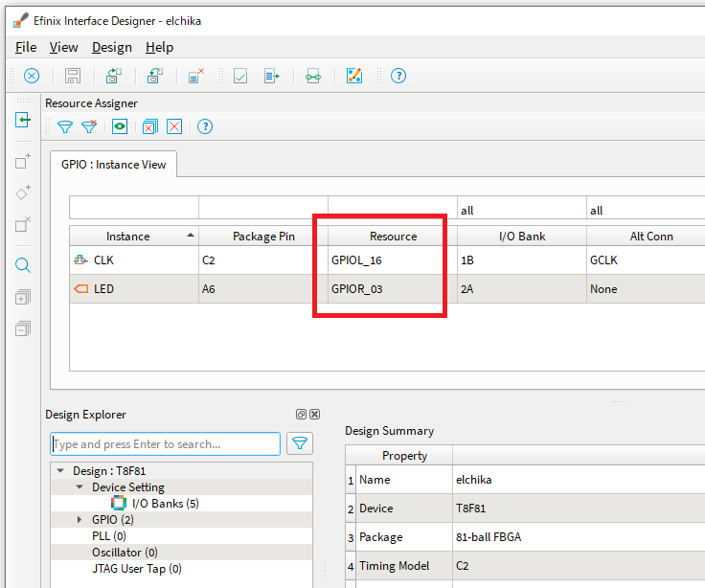Select Oscillator (0) tree item

click(x=125, y=552)
